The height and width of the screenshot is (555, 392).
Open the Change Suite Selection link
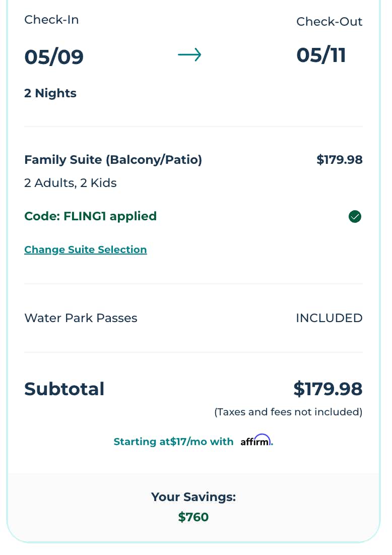coord(85,250)
